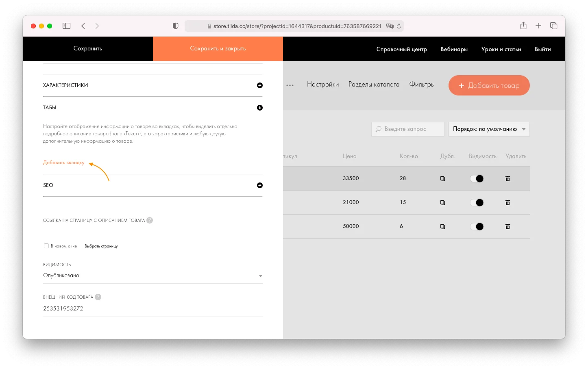
Task: Click Сохранить и закрыть button
Action: pyautogui.click(x=218, y=49)
